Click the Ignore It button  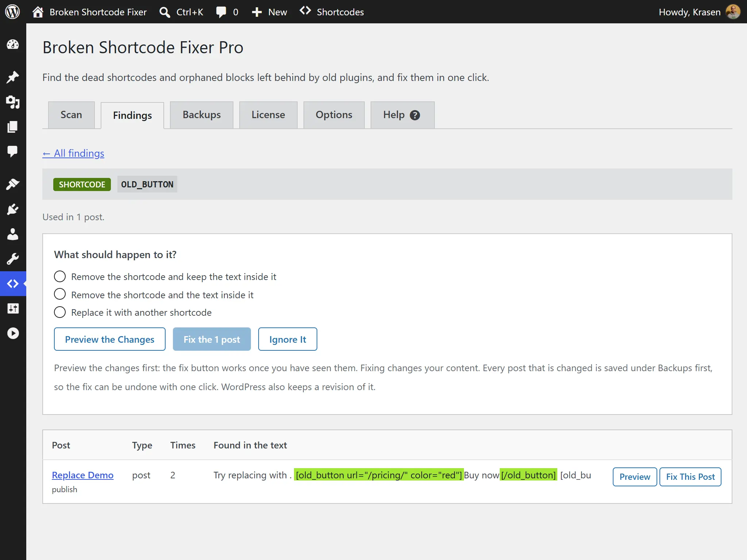[288, 339]
